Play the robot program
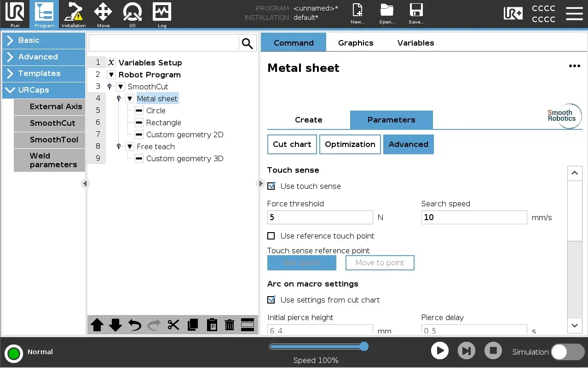The image size is (588, 368). [440, 351]
